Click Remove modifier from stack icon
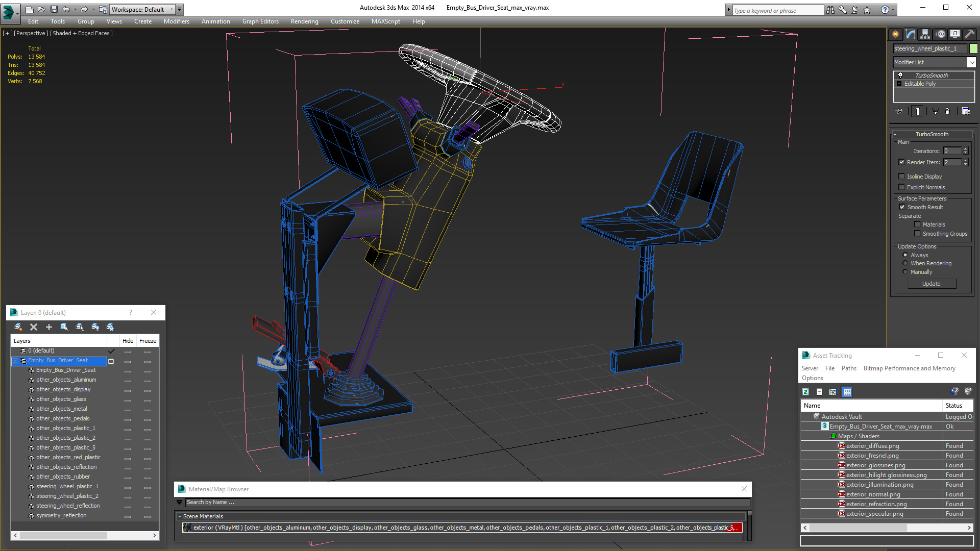Screen dimensions: 980x551 (x=947, y=111)
